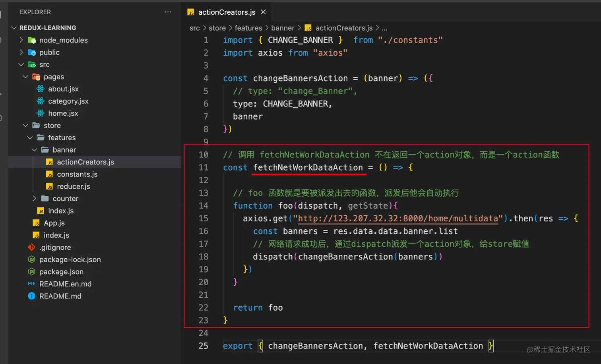601x364 pixels.
Task: Open category.jsx from the Explorer
Action: coord(68,101)
